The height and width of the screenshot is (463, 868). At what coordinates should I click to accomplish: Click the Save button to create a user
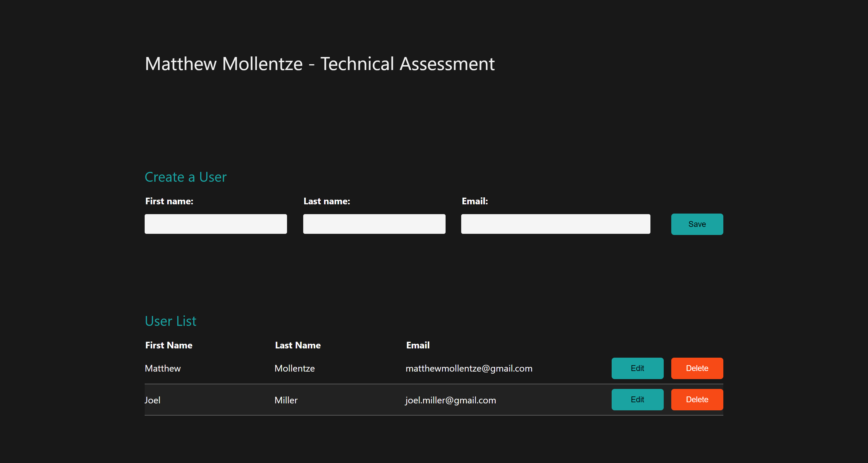point(697,224)
